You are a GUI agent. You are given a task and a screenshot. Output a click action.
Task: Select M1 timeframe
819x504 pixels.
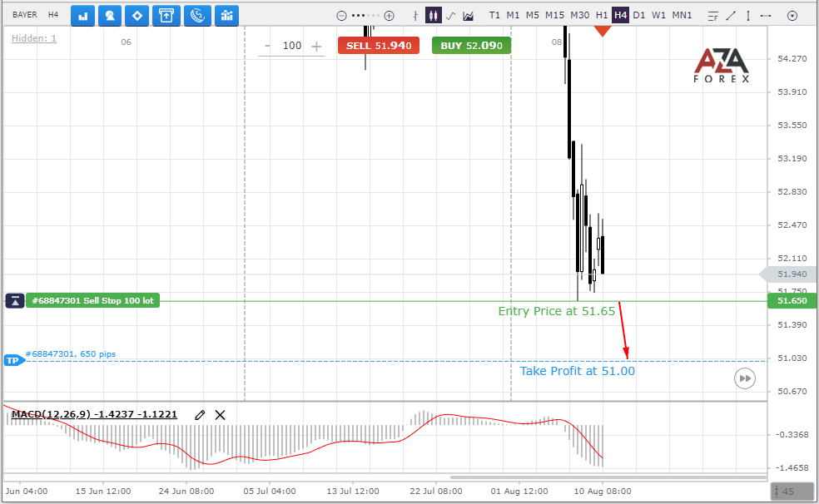[513, 15]
